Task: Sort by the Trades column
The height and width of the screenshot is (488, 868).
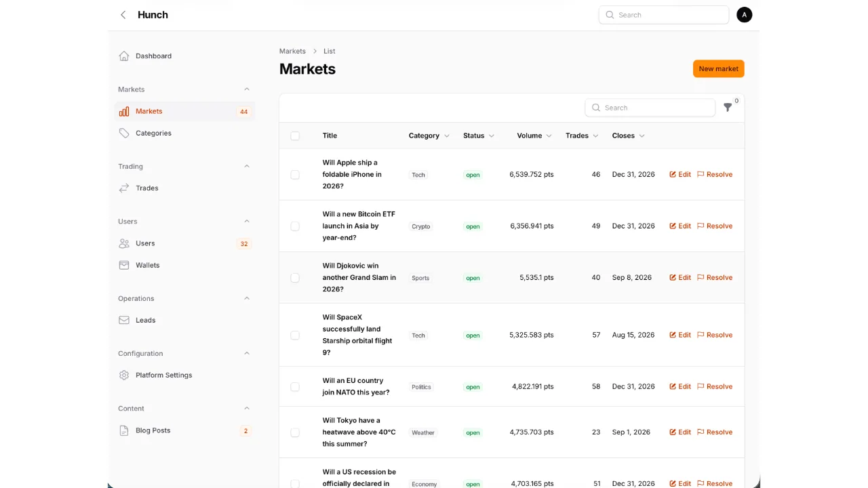Action: (582, 136)
